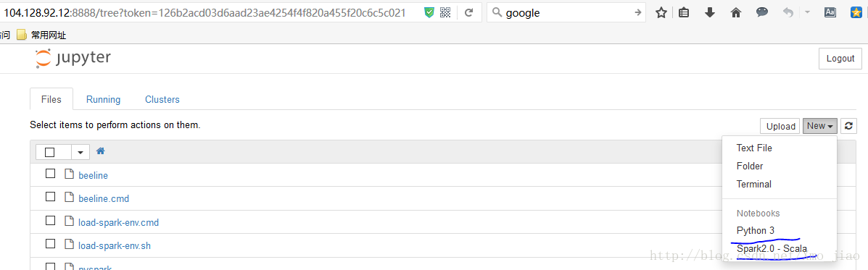Select load-spark-env.sh with its checkbox
Screen dimensions: 868x270
coord(50,244)
